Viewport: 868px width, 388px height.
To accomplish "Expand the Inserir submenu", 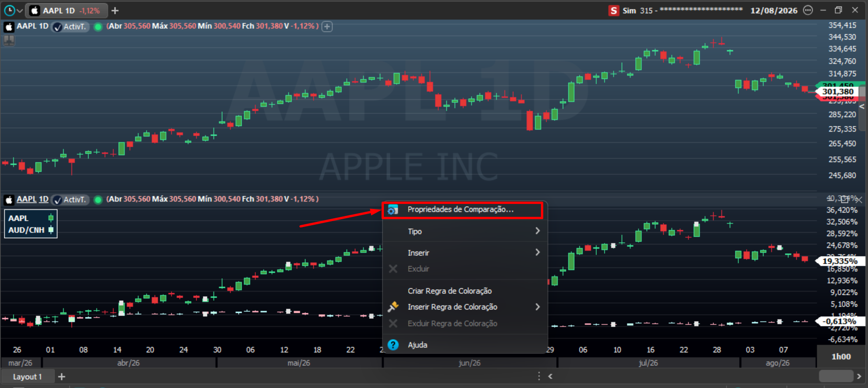I will pyautogui.click(x=465, y=252).
